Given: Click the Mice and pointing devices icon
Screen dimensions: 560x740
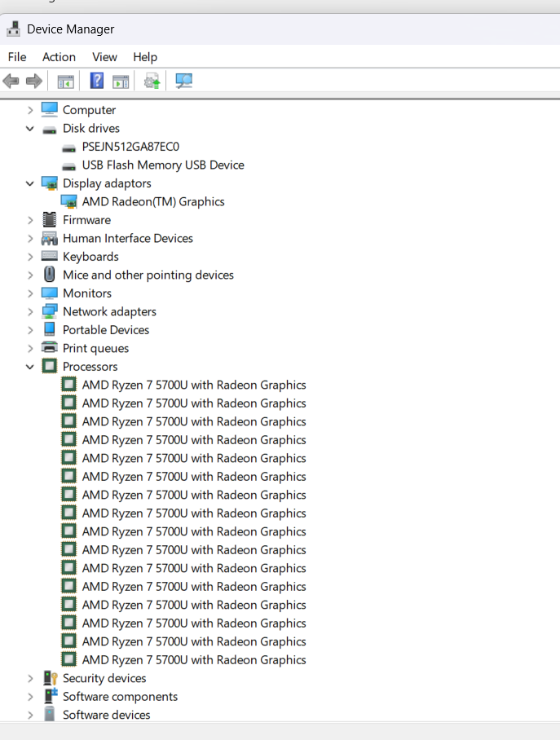Looking at the screenshot, I should (50, 274).
